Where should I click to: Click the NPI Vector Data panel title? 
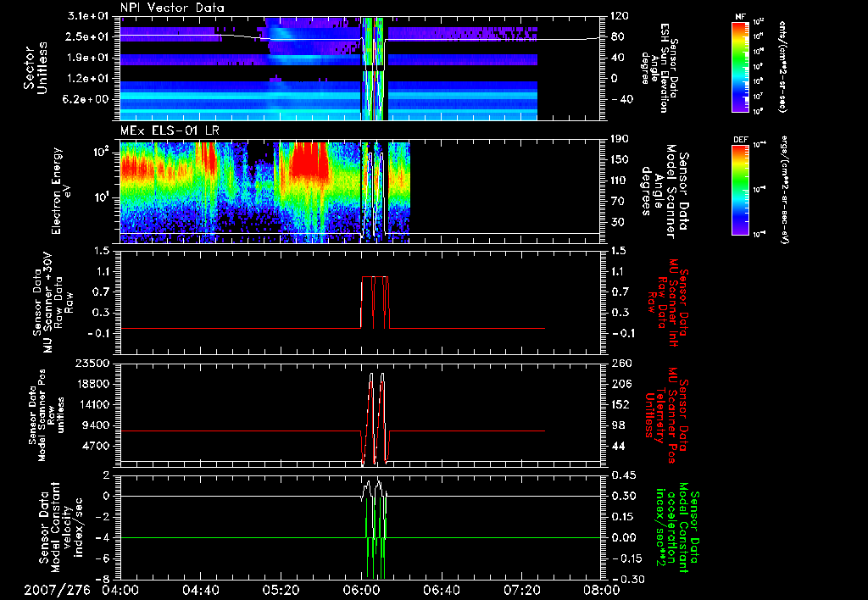(172, 8)
